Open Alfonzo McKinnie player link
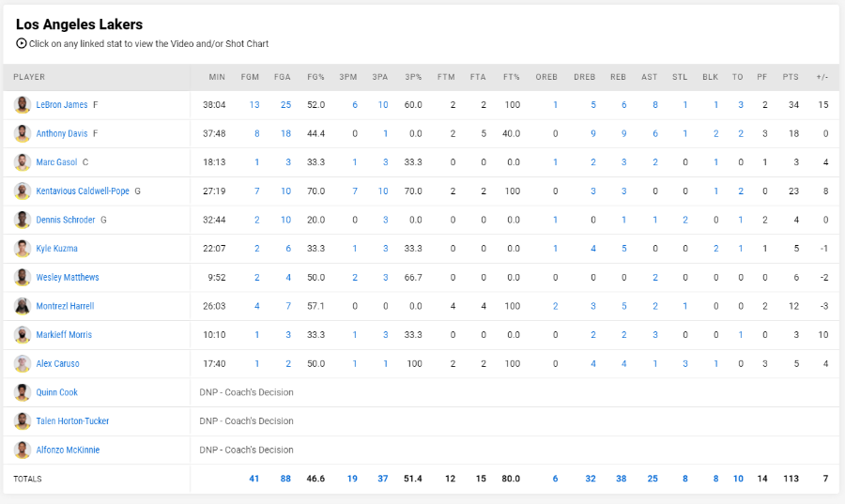 click(68, 450)
